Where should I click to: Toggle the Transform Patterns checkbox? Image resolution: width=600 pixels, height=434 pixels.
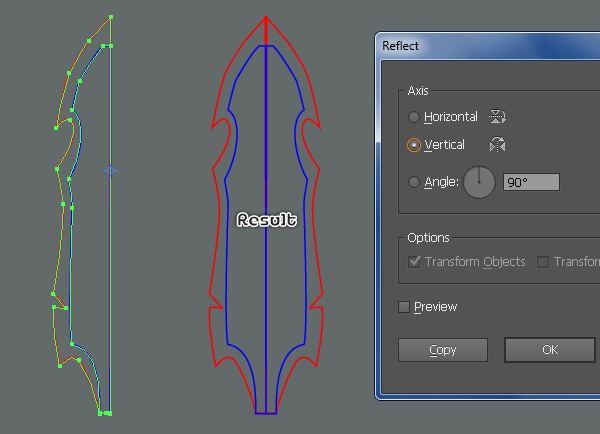(543, 262)
